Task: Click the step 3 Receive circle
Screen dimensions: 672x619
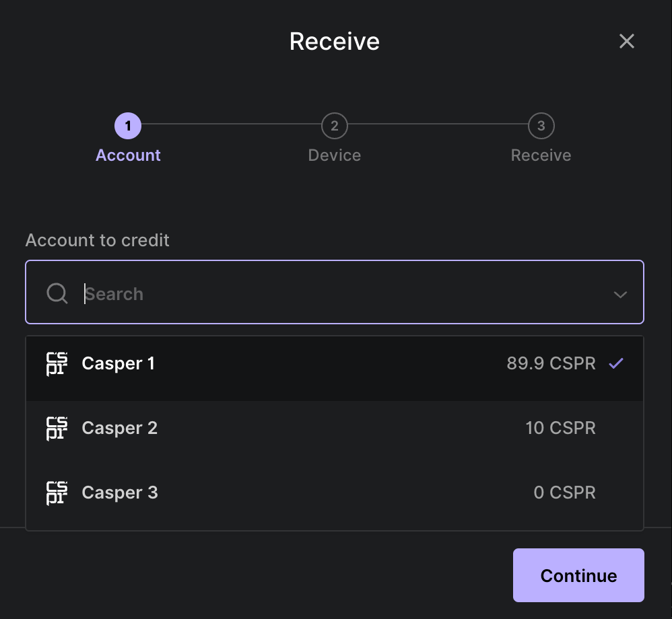Action: [x=541, y=125]
